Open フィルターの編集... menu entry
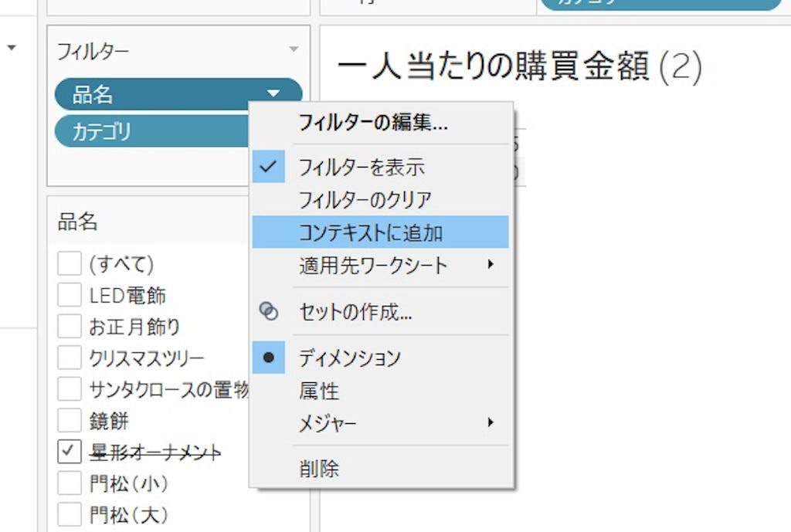Image resolution: width=791 pixels, height=532 pixels. tap(373, 122)
